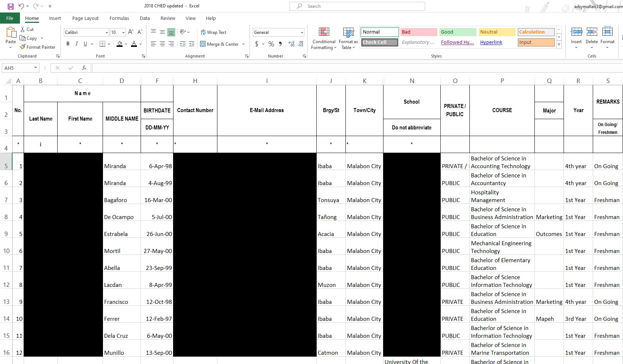Apply the Bad cell style
Screen dimensions: 623x364
[419, 32]
